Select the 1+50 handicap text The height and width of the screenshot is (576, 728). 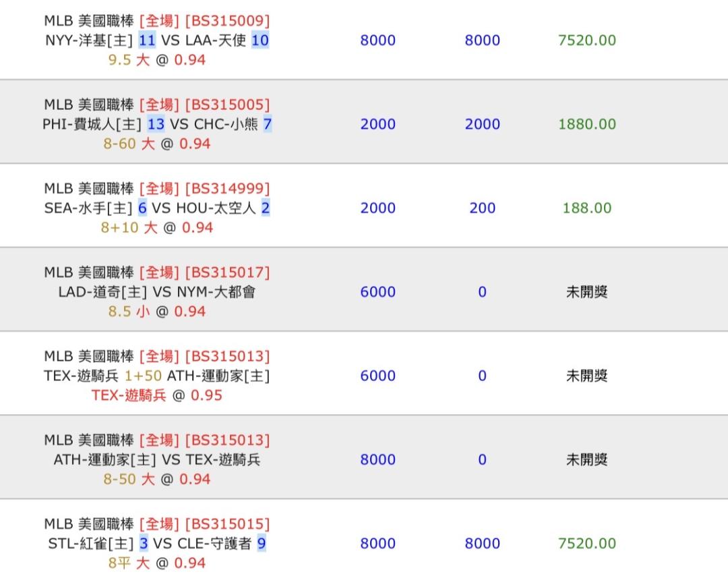pos(143,376)
